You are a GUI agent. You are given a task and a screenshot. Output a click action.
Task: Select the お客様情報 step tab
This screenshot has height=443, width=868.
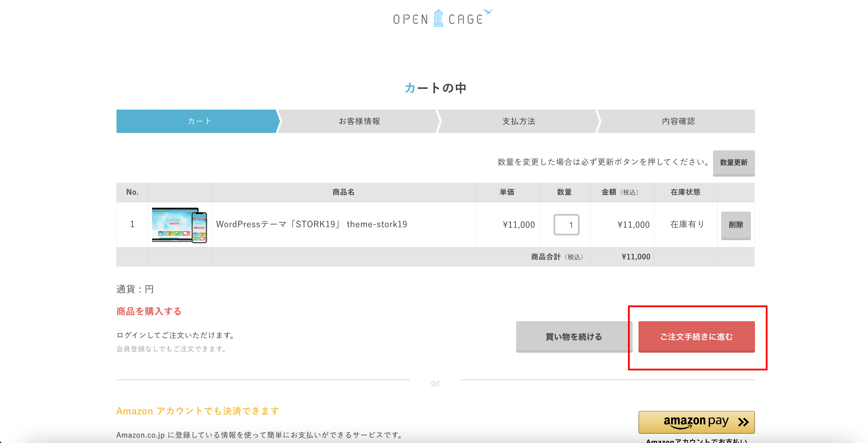(359, 121)
